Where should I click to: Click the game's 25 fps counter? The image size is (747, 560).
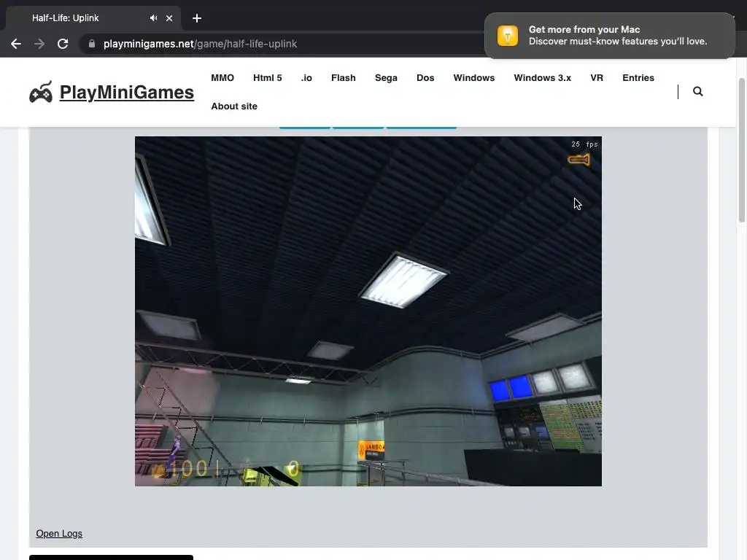(x=584, y=144)
